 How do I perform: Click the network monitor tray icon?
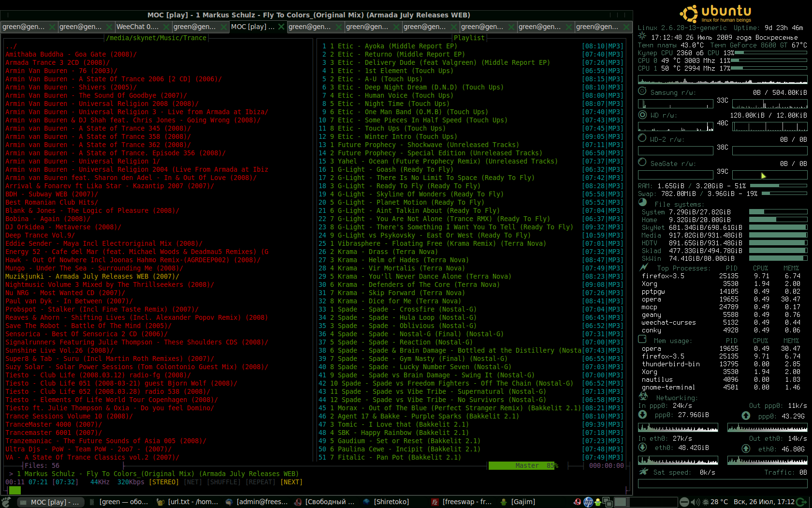point(607,502)
